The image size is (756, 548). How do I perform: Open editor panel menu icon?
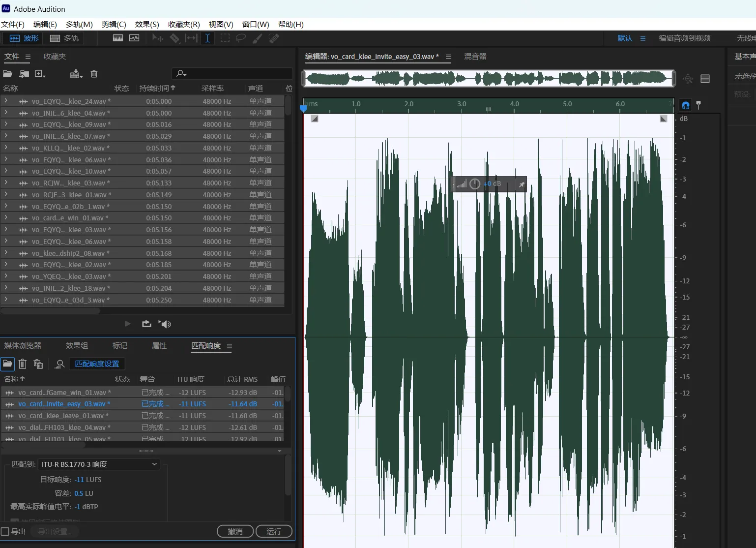coord(448,57)
